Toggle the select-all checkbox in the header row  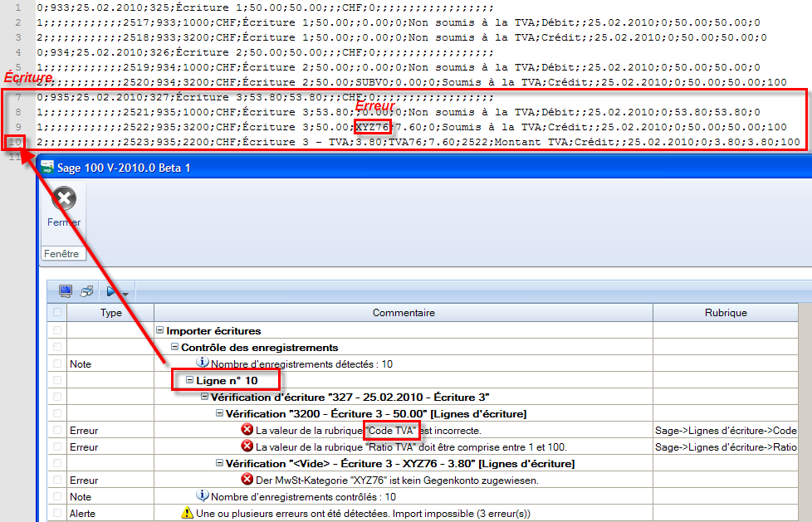click(x=57, y=312)
